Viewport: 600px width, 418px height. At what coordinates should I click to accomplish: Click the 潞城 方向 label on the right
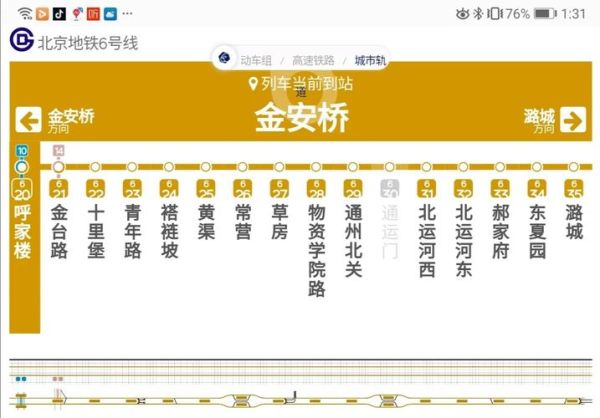point(539,121)
